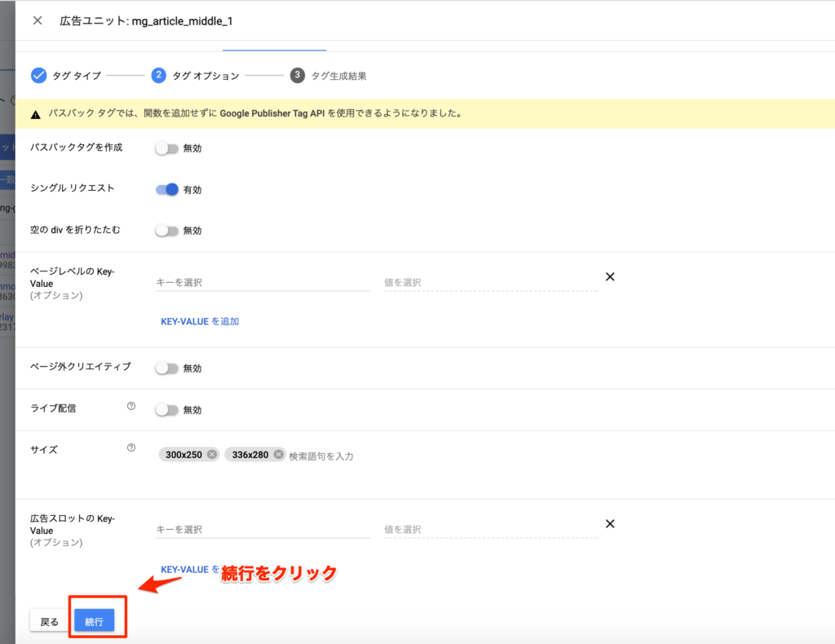Toggle 空の div を折りたたむ switch
This screenshot has height=644, width=835.
tap(166, 231)
